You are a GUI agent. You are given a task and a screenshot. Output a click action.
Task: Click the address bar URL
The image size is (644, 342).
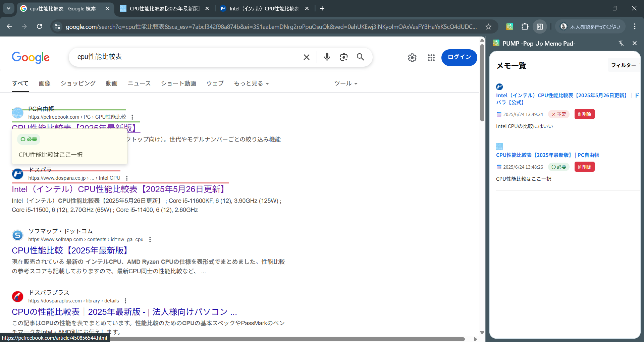[271, 26]
